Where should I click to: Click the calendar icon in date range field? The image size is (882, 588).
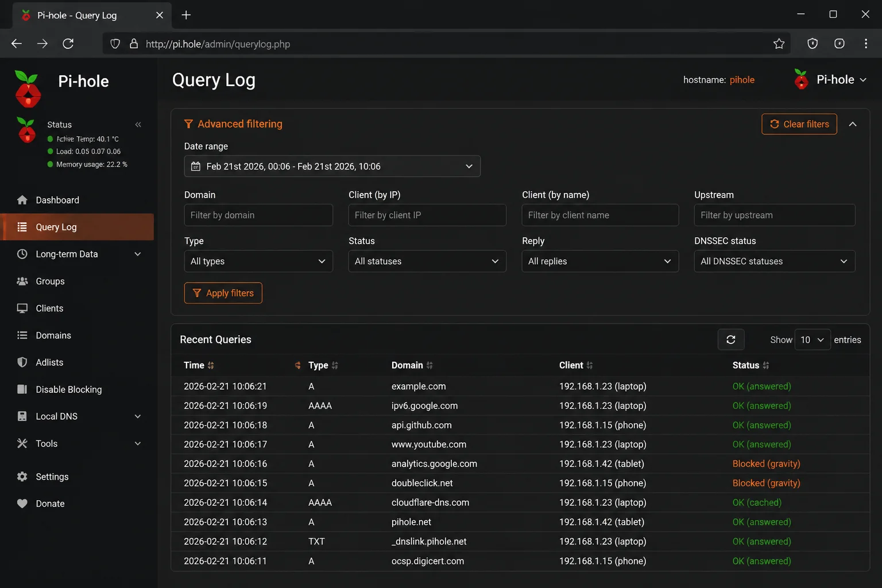[x=196, y=167]
